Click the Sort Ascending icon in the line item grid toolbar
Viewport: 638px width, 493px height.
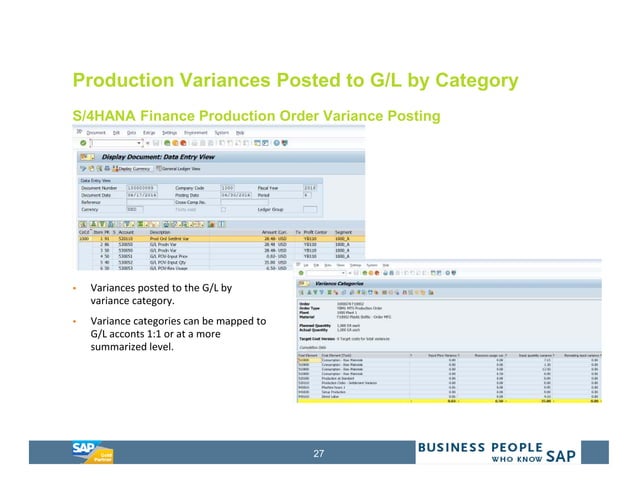point(93,224)
